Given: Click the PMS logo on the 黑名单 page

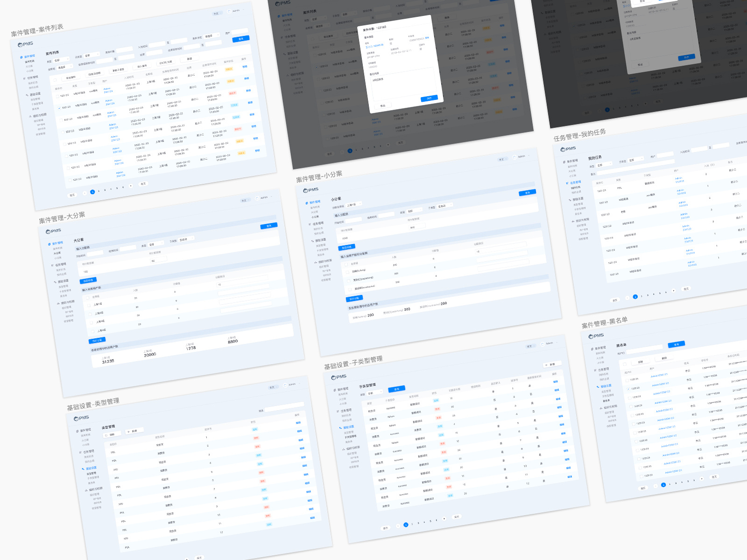Looking at the screenshot, I should 596,335.
